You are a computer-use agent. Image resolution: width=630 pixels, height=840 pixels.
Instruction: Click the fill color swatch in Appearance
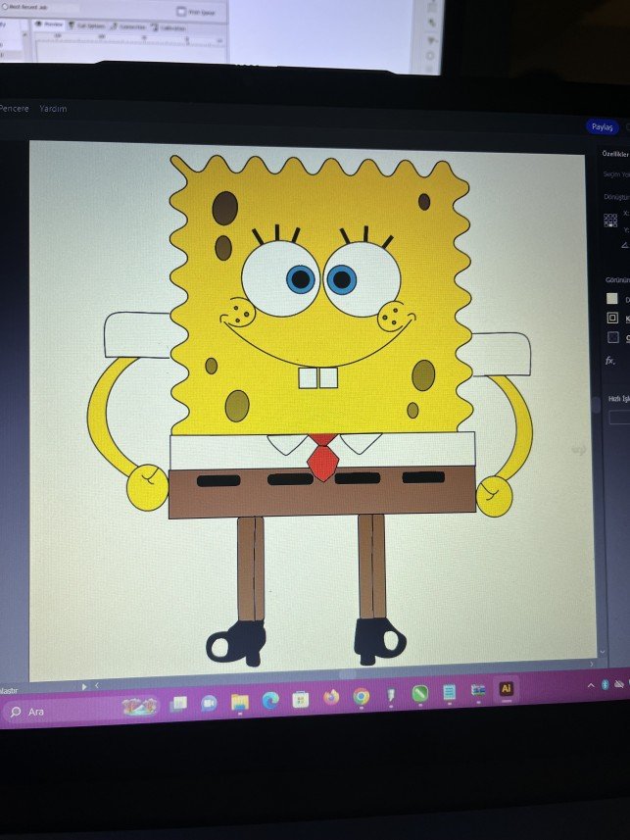(x=612, y=298)
